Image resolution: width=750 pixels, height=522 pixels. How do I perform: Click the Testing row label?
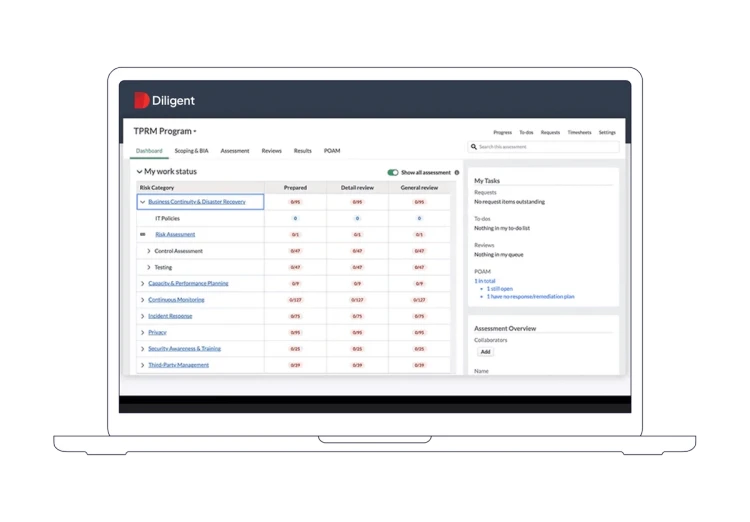tap(163, 267)
